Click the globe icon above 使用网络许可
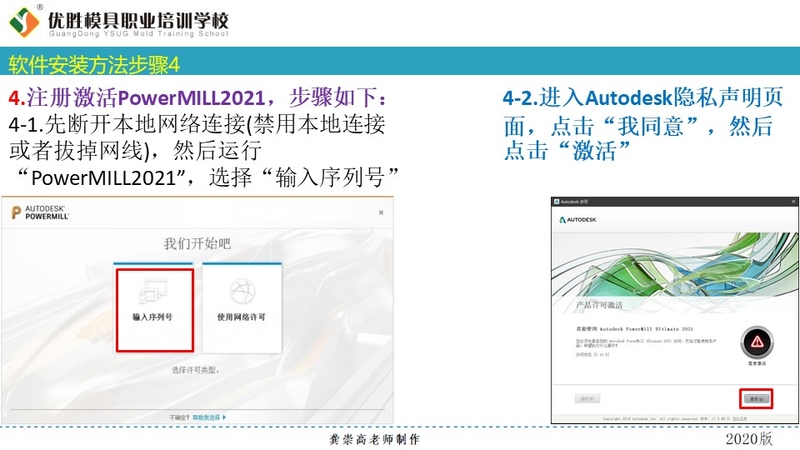 [241, 291]
